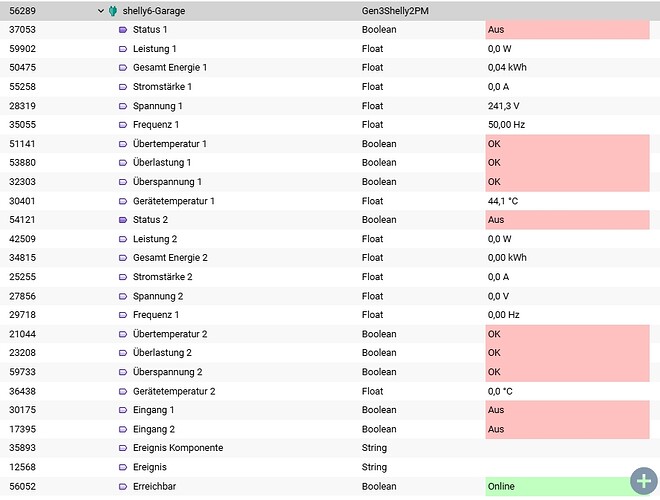Click the green Online status cell
Screen dimensions: 660x500
567,487
